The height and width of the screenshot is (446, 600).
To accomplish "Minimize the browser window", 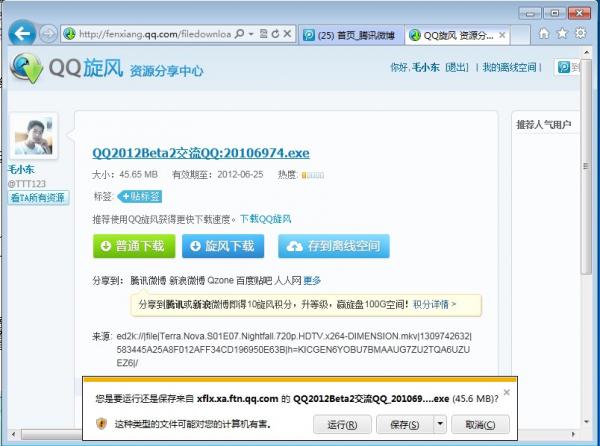I will coord(530,14).
